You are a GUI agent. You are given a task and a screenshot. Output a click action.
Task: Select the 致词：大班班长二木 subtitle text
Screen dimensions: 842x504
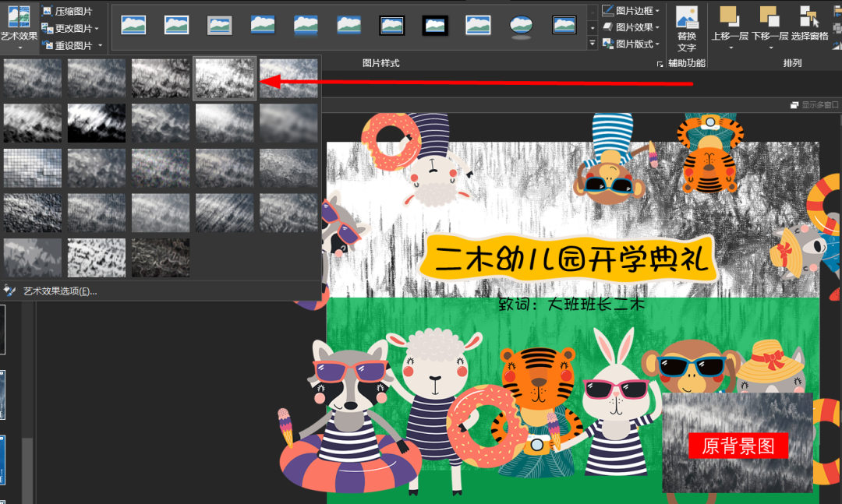click(x=571, y=304)
